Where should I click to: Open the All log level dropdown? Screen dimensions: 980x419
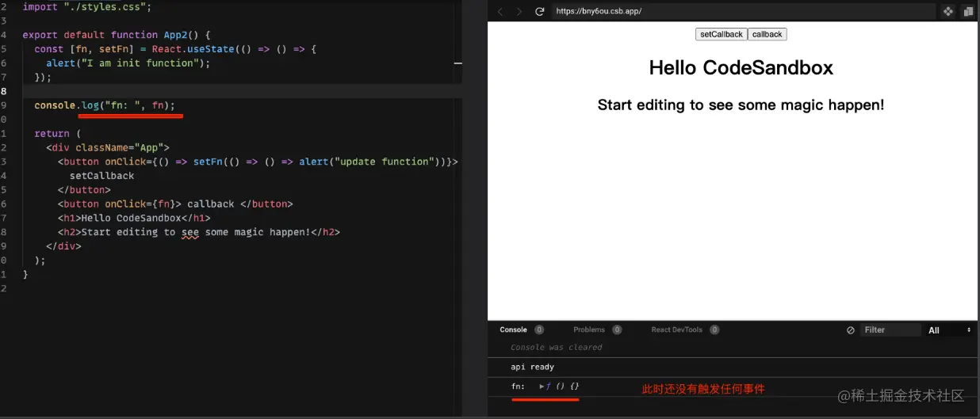click(x=950, y=330)
